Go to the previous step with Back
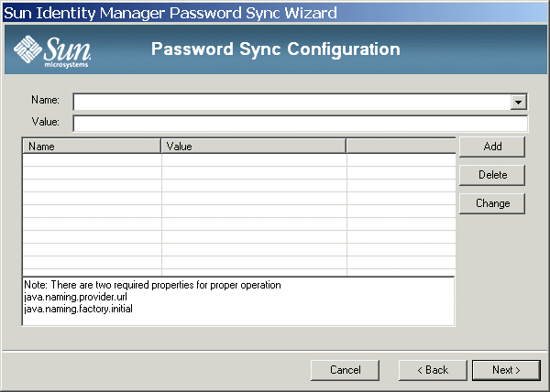Screen dimensions: 550x392 433,370
